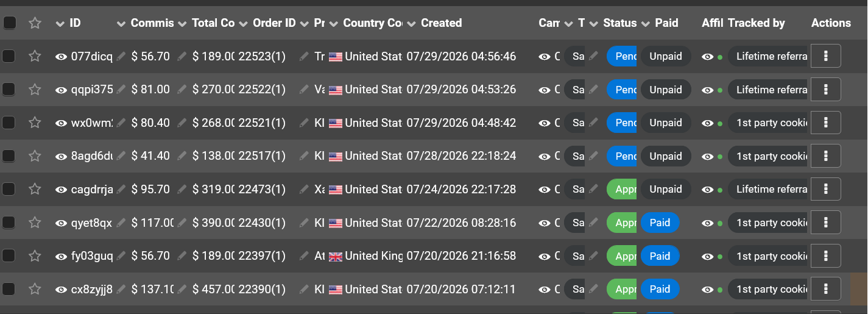Sort by the Total Cost column header
The width and height of the screenshot is (868, 314).
(x=213, y=23)
